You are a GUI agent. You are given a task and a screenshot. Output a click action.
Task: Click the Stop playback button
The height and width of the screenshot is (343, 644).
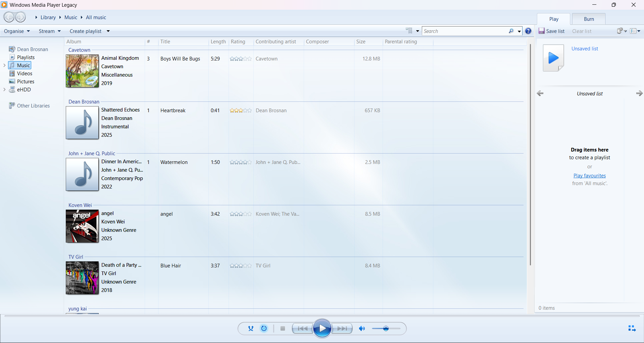coord(283,329)
